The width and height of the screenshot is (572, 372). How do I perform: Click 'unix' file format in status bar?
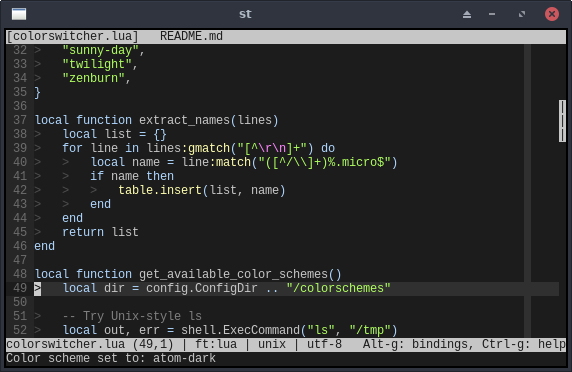click(x=272, y=344)
